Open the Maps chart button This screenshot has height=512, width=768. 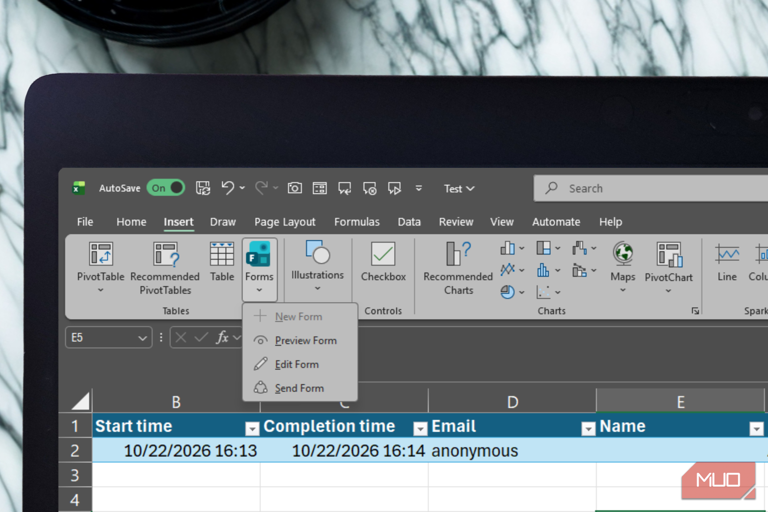pyautogui.click(x=623, y=268)
